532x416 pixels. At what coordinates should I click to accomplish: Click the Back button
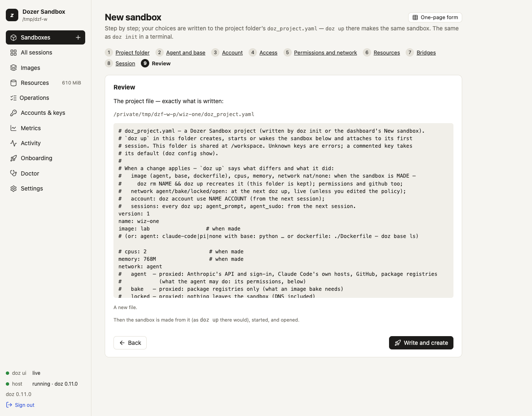(x=130, y=343)
